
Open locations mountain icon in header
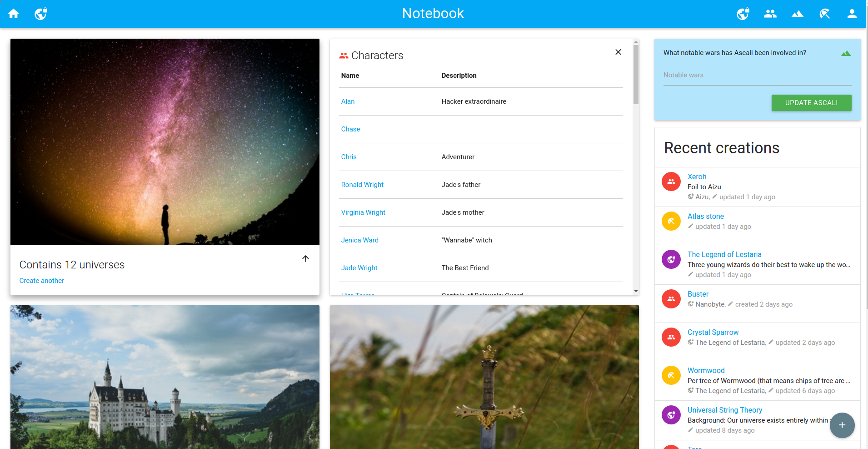(x=798, y=14)
